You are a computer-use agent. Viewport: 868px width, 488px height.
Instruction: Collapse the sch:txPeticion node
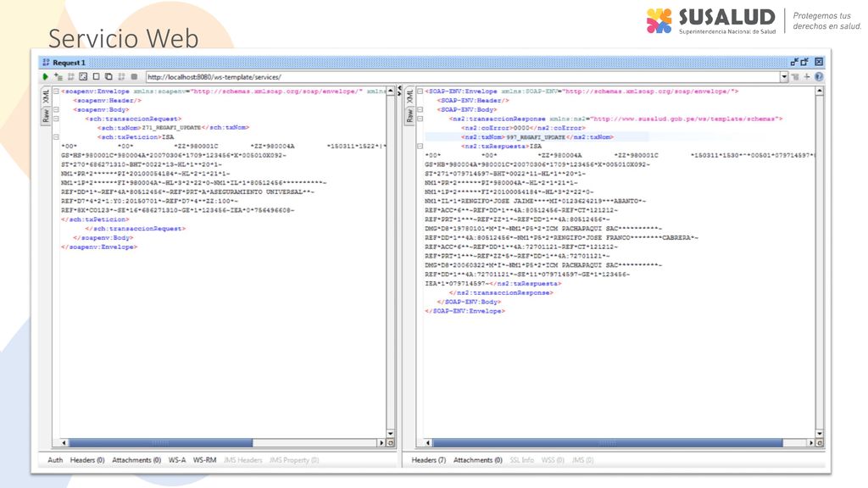(x=56, y=137)
